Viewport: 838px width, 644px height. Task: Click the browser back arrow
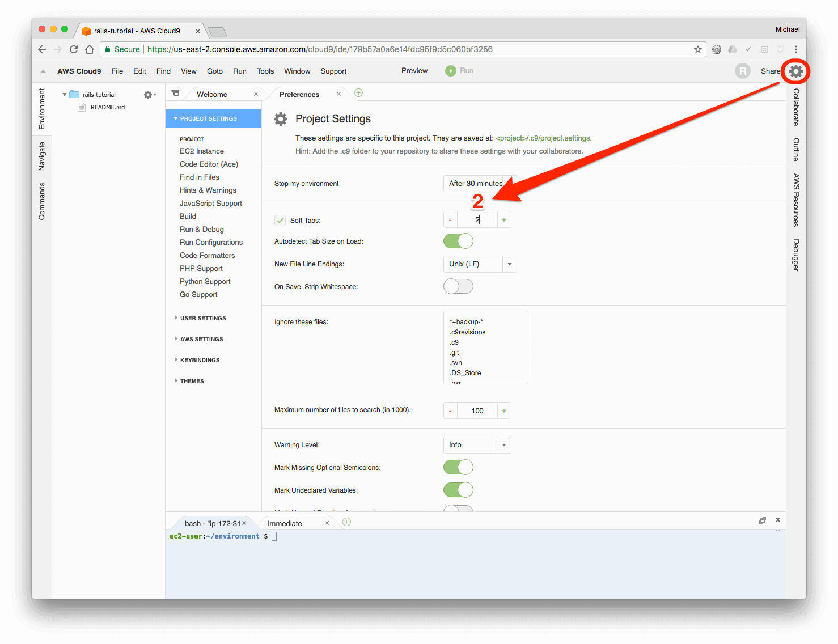point(42,49)
